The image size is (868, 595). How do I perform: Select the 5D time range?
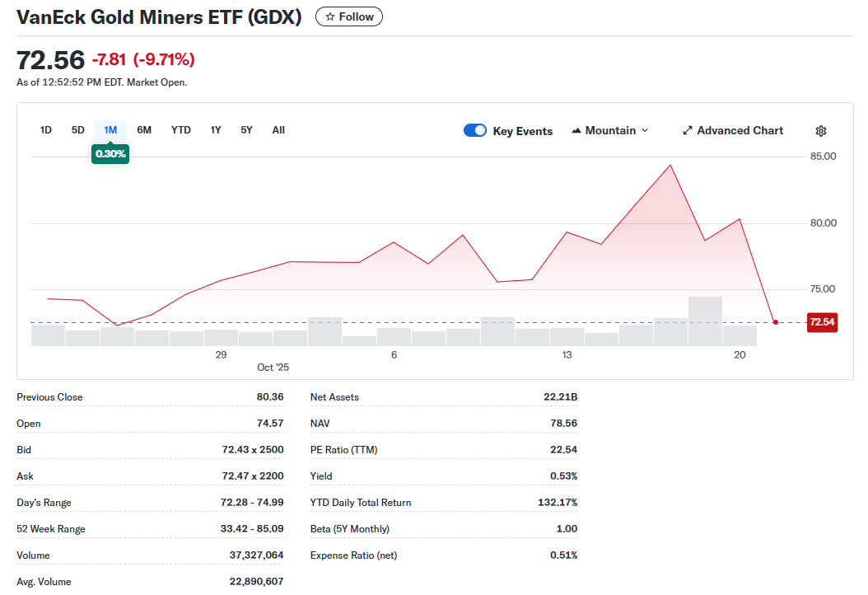(x=78, y=130)
